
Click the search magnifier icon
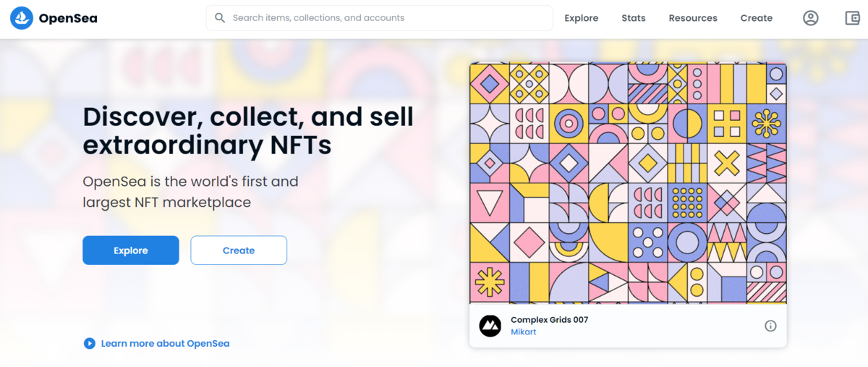coord(220,18)
